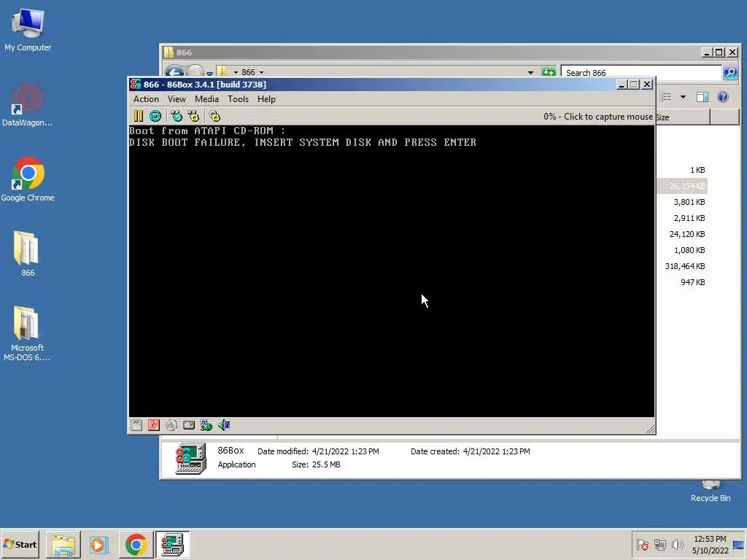Screen dimensions: 747x560
Task: Click the red floppy drive status icon
Action: (x=154, y=425)
